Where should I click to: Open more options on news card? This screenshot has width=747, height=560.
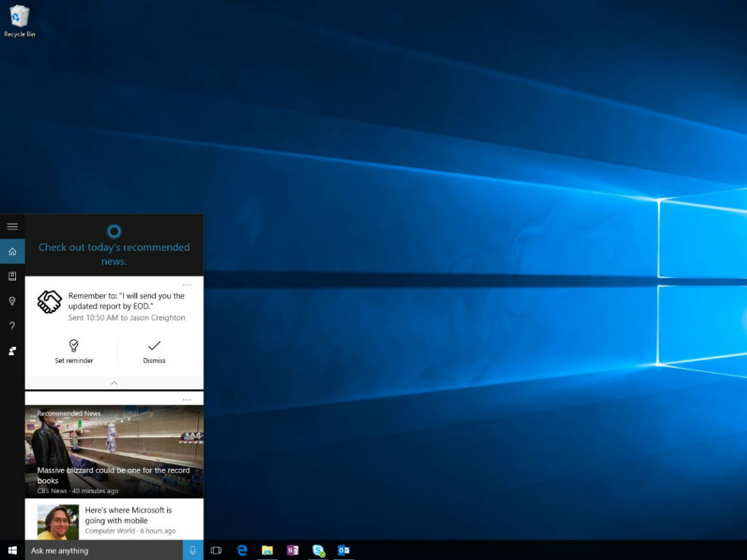pyautogui.click(x=187, y=400)
